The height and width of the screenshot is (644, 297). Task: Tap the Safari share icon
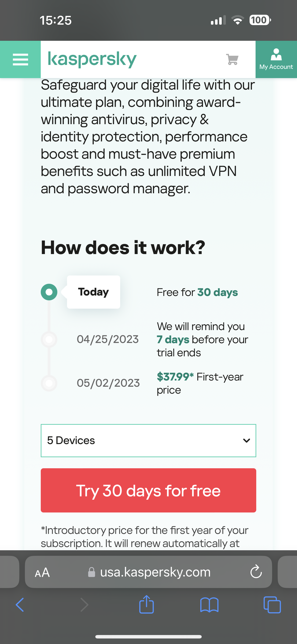pos(146,605)
